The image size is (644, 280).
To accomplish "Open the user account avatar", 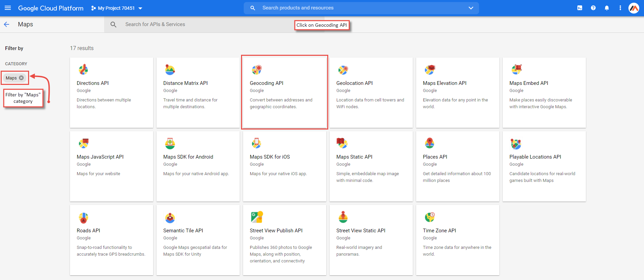I will pos(634,8).
